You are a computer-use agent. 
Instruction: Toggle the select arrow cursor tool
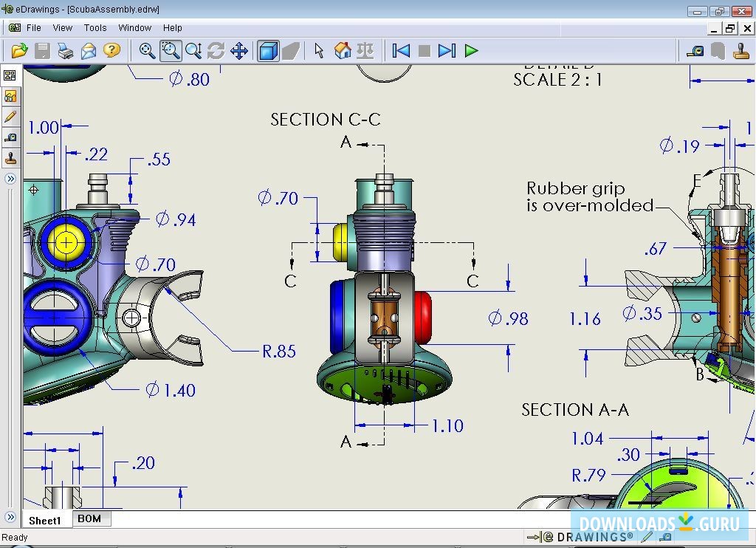pyautogui.click(x=317, y=51)
